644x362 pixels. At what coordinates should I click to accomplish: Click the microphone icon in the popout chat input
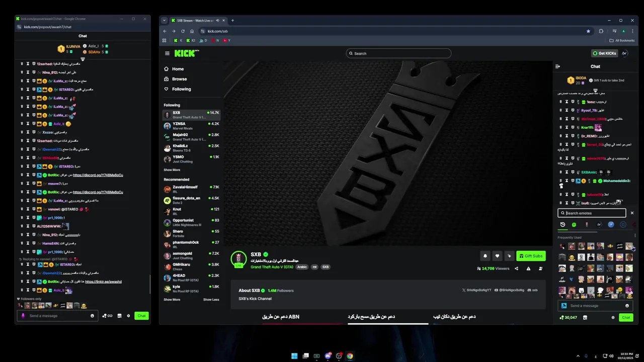pos(23,316)
